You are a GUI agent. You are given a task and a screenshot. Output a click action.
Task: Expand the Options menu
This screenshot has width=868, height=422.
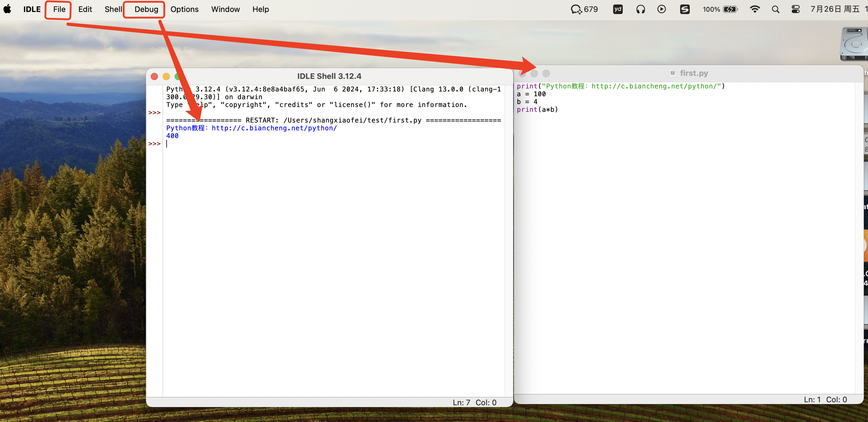[184, 9]
